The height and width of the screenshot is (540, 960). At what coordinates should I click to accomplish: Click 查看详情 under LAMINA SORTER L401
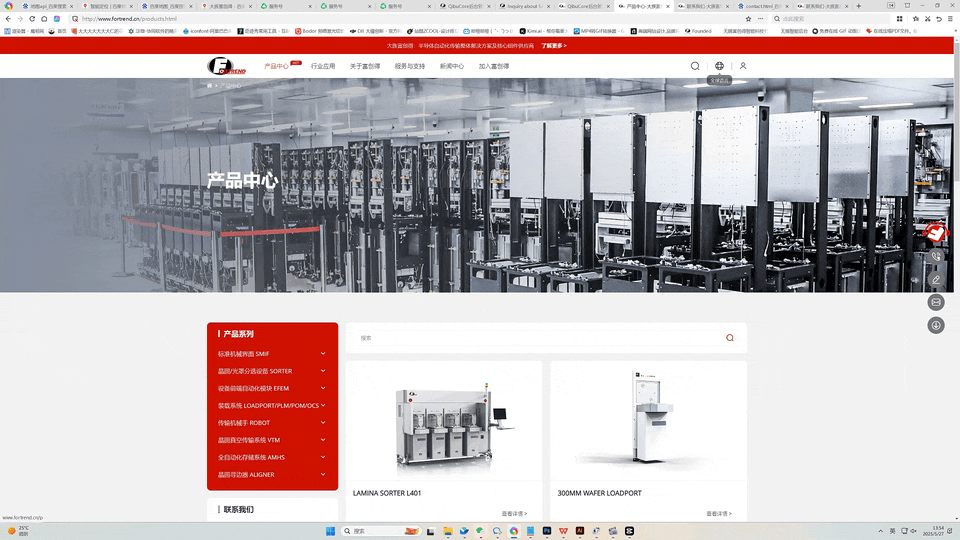coord(514,514)
